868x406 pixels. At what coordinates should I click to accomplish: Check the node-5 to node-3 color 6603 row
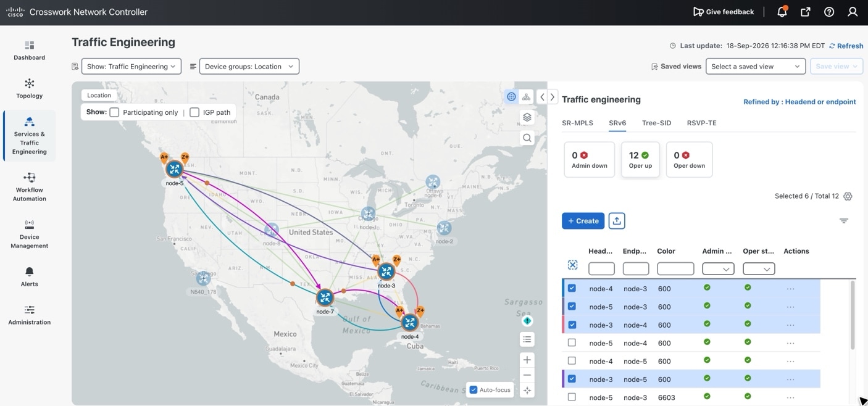tap(572, 397)
